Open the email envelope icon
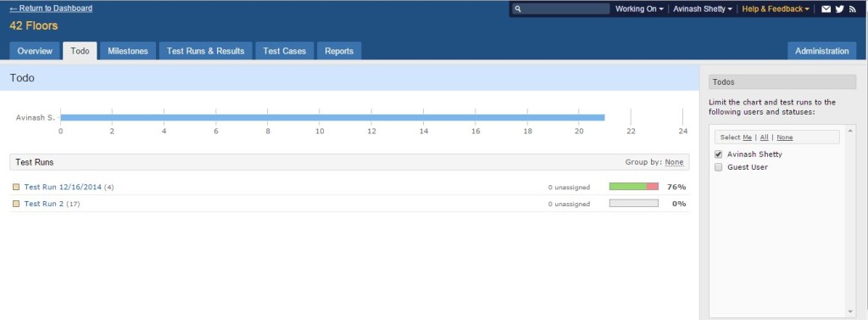Screen dimensions: 868x320 click(826, 8)
